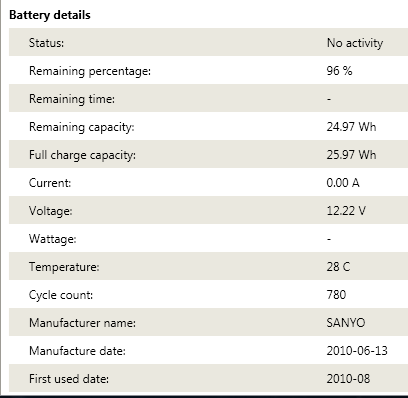This screenshot has height=398, width=408.
Task: Click the Current row label
Action: coord(50,183)
